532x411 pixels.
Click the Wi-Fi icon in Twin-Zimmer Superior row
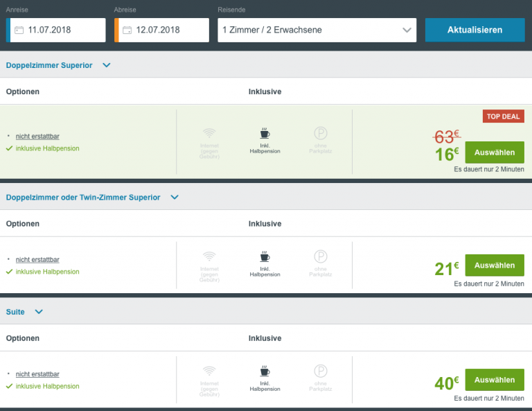click(209, 256)
